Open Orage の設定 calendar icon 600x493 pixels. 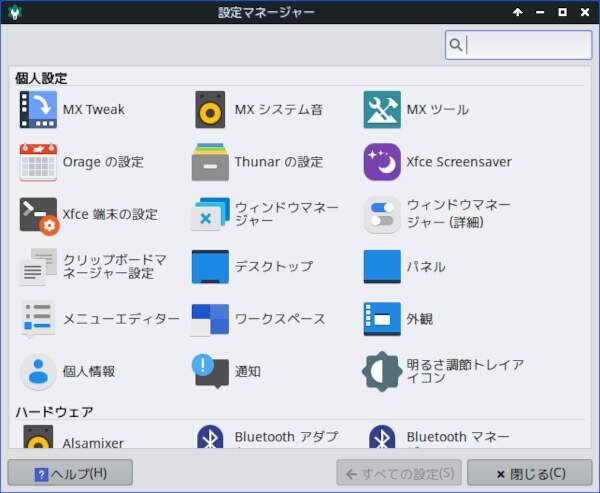click(x=38, y=162)
